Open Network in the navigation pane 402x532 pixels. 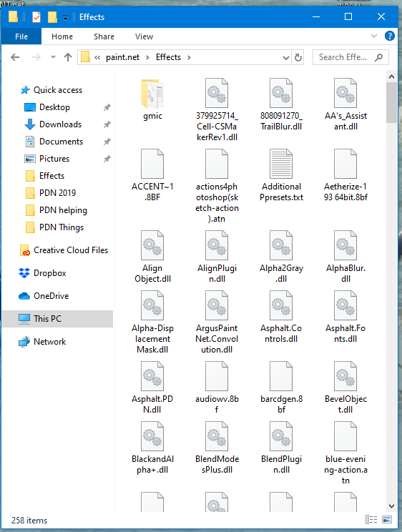pyautogui.click(x=49, y=342)
